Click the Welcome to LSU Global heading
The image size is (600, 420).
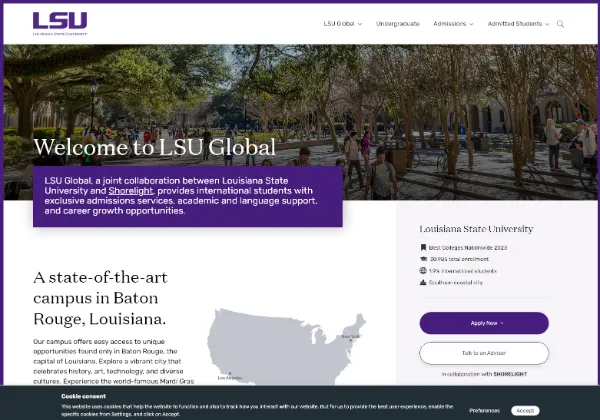(154, 148)
